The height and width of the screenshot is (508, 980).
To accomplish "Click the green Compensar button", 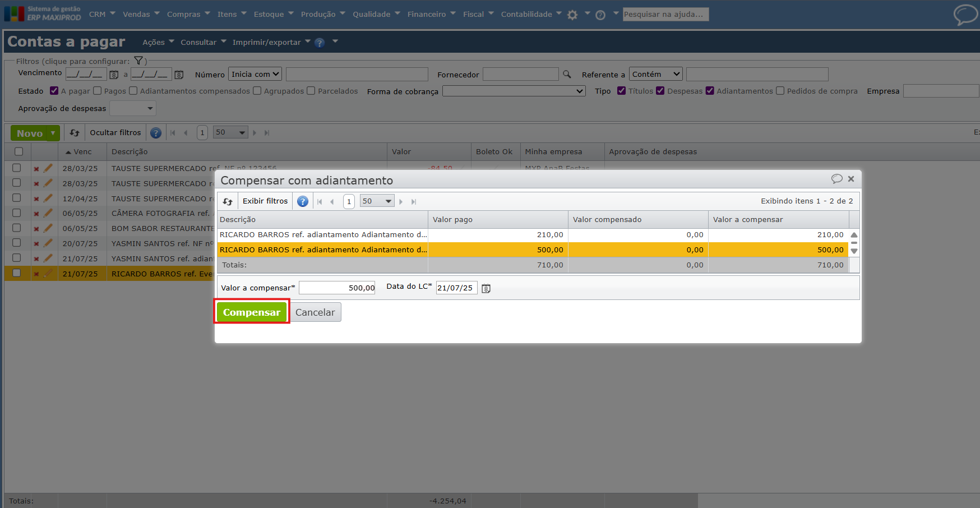I will click(252, 312).
